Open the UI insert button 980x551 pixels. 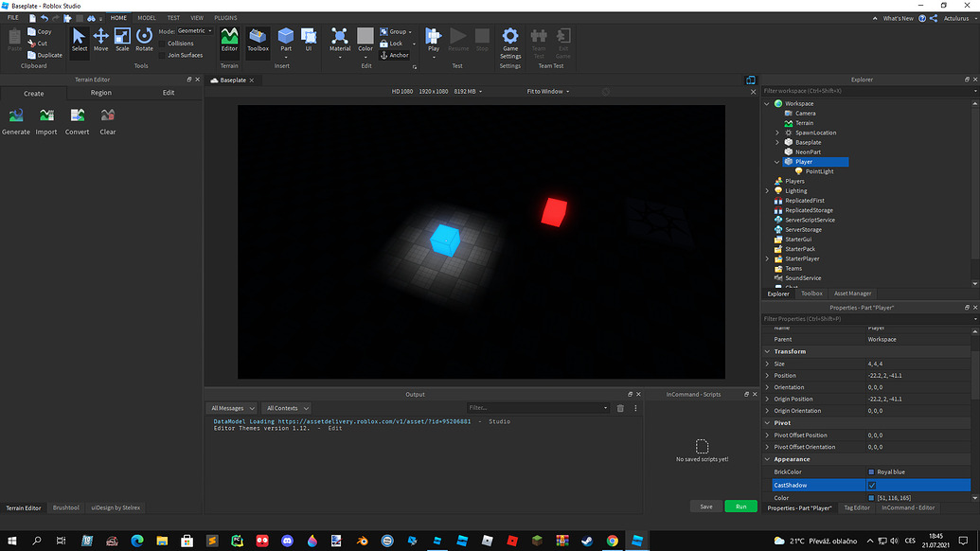pyautogui.click(x=308, y=40)
